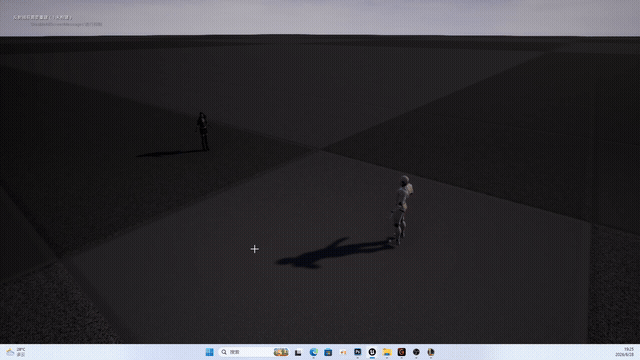Open the clock and date flyout

tap(624, 352)
